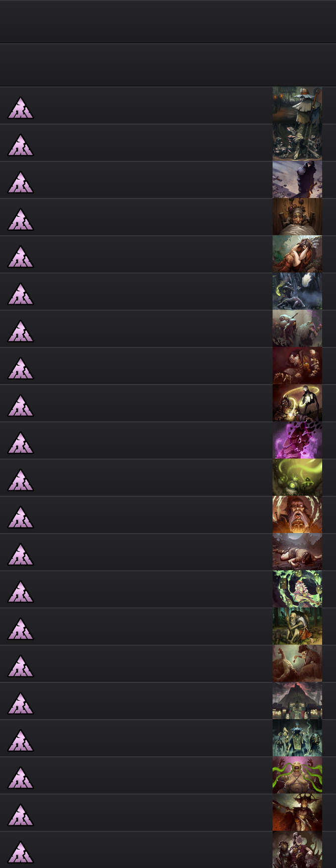Select the triangle icon next to the old woman in bed
This screenshot has height=868, width=336.
pos(20,219)
